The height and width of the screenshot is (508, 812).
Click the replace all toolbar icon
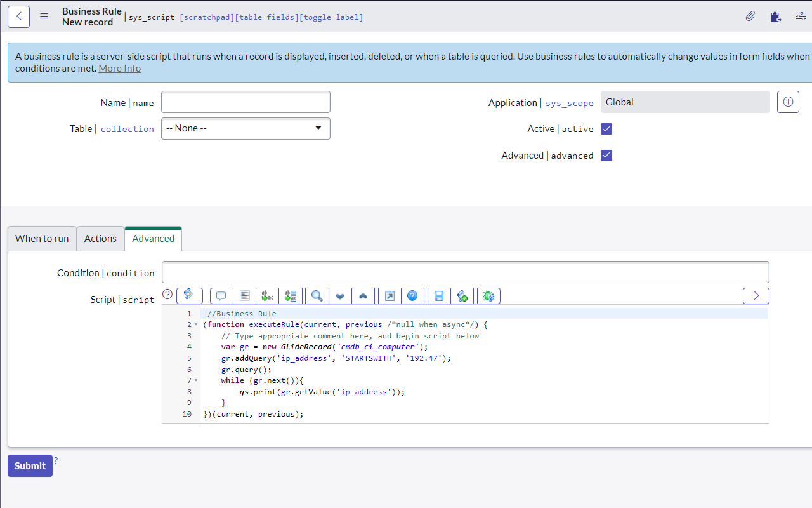291,296
